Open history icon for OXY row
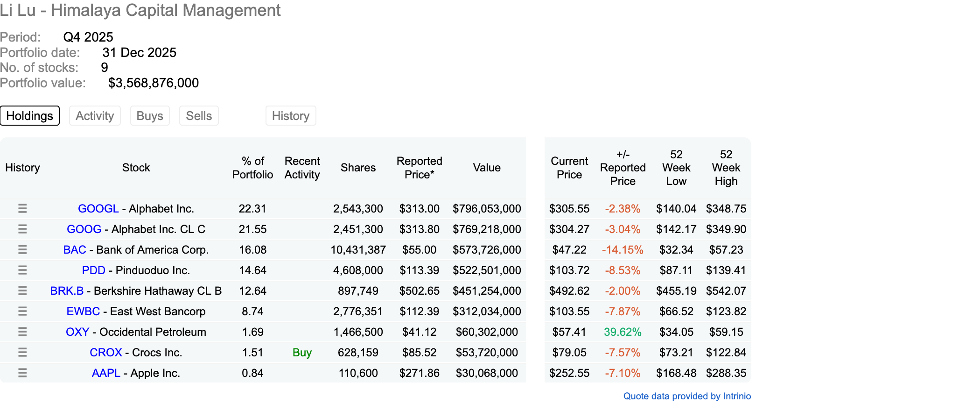This screenshot has height=411, width=980. [x=22, y=332]
